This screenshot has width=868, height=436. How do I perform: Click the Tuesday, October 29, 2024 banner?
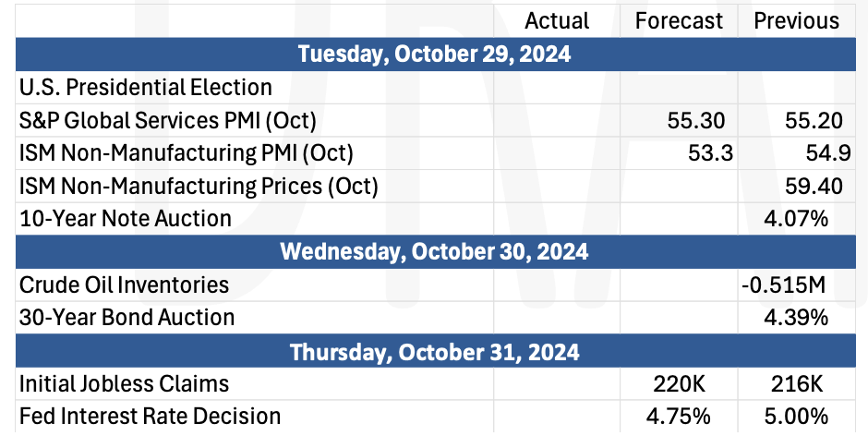pyautogui.click(x=435, y=54)
